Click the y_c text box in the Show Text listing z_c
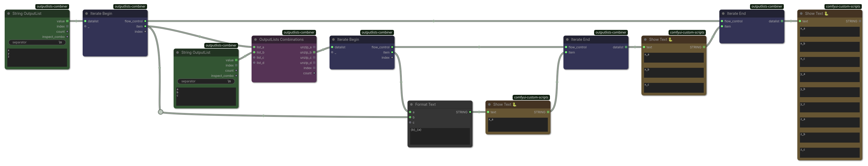 830,107
